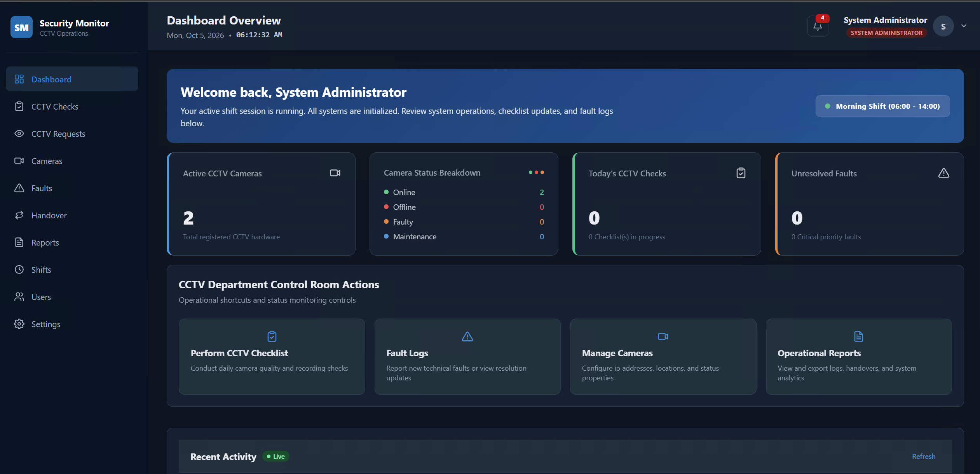The image size is (980, 474).
Task: Click the eye icon next to CCTV Requests
Action: click(x=19, y=134)
